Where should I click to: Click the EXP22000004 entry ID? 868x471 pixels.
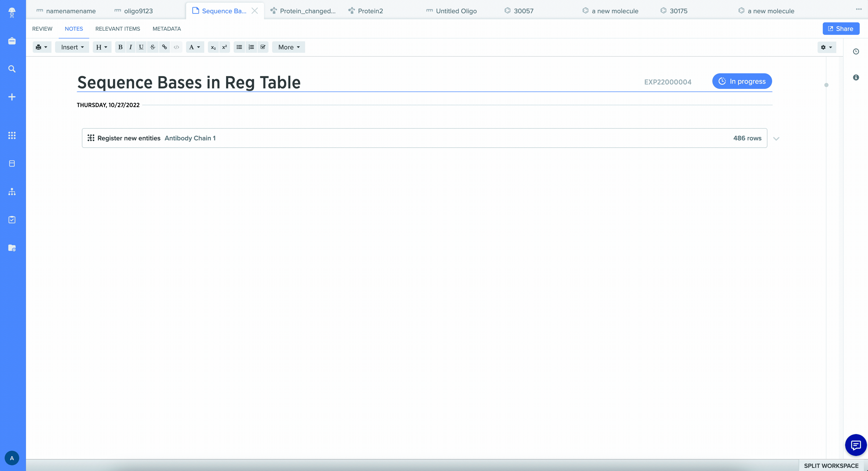668,82
